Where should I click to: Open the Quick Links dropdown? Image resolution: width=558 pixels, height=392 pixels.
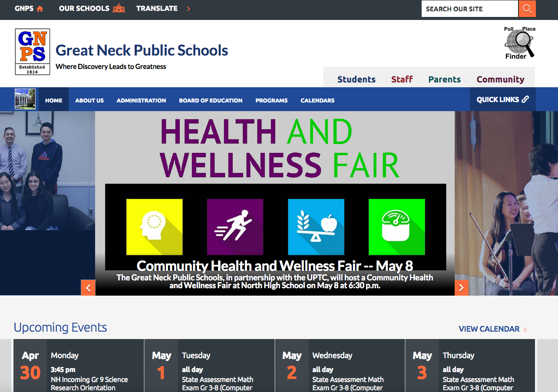coord(502,99)
